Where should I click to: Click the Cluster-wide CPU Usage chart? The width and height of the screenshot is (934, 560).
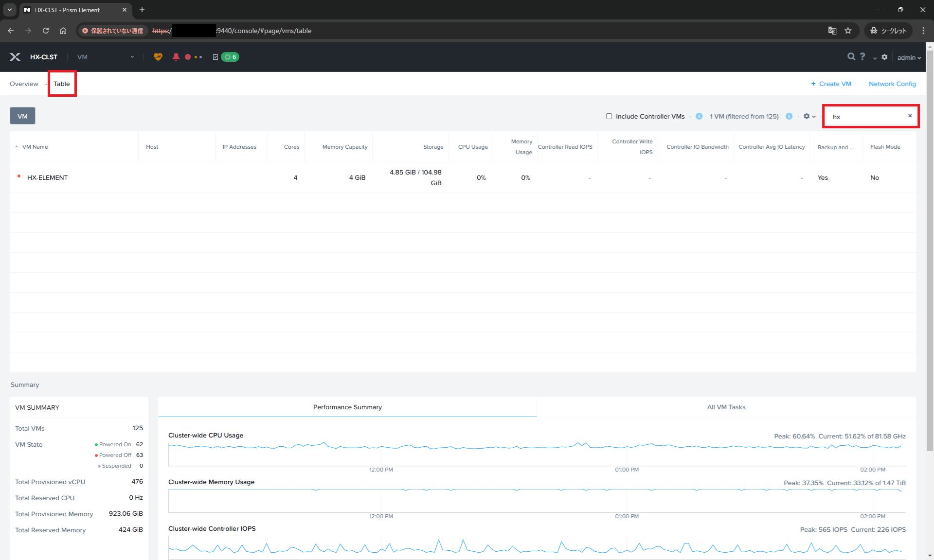pos(537,455)
